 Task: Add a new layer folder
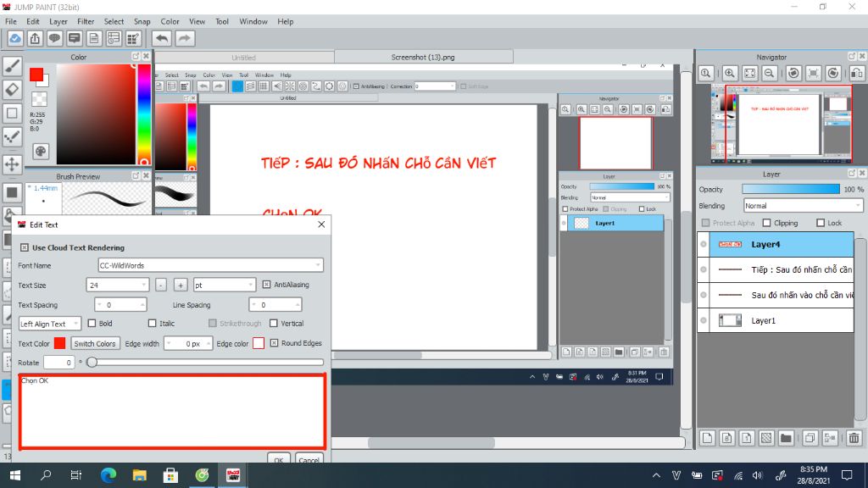pyautogui.click(x=786, y=438)
